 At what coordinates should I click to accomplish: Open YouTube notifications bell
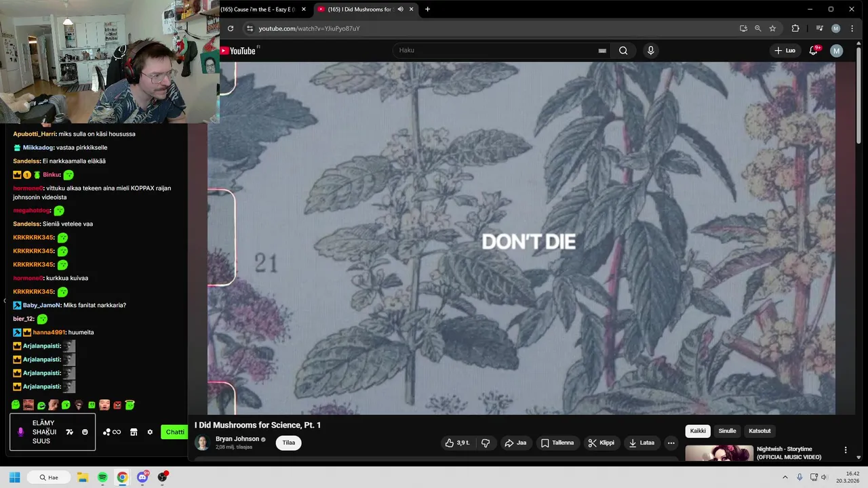(x=814, y=50)
